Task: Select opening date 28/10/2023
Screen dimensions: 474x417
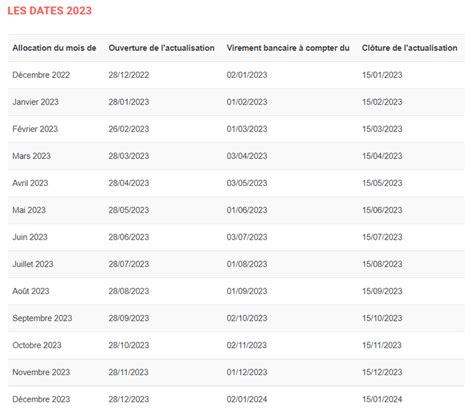Action: pyautogui.click(x=129, y=345)
